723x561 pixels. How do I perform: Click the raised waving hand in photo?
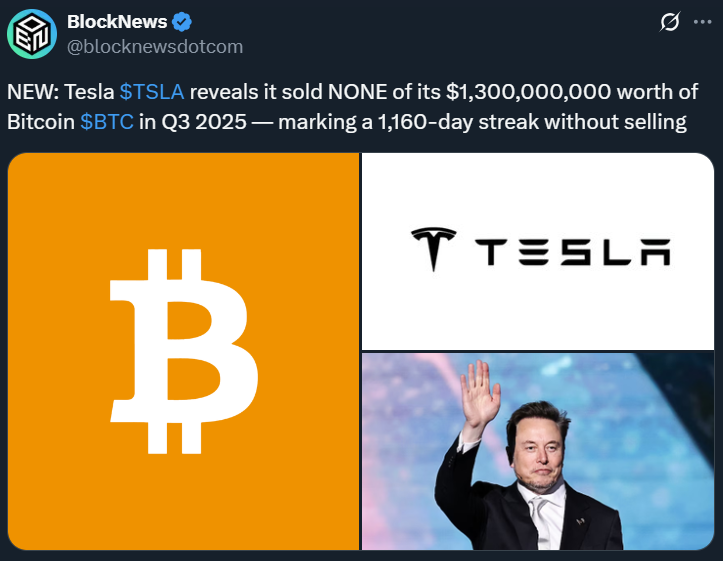477,392
